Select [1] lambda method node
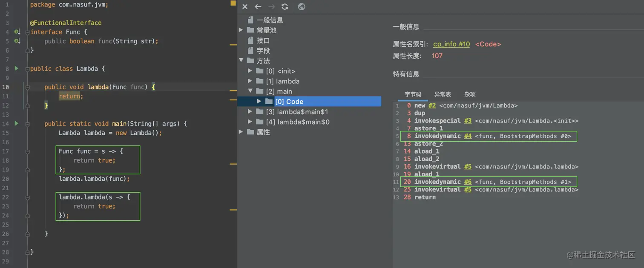The width and height of the screenshot is (644, 268). coord(282,81)
